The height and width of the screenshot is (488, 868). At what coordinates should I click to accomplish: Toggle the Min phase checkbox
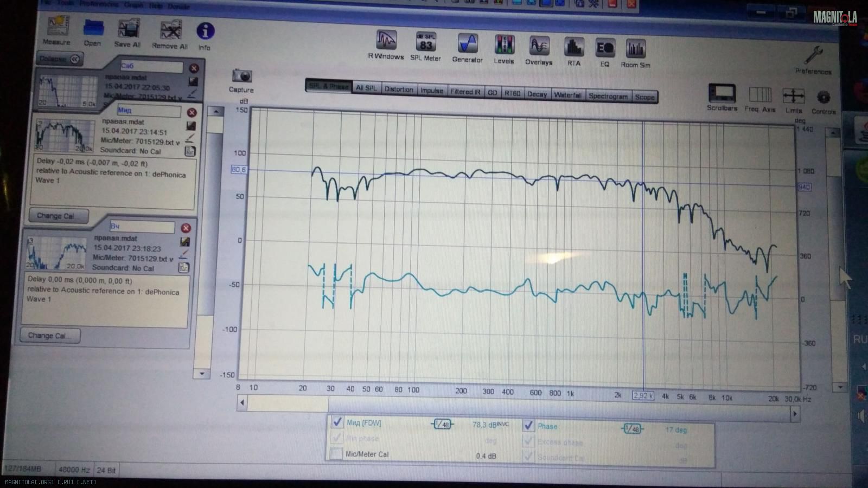click(336, 438)
